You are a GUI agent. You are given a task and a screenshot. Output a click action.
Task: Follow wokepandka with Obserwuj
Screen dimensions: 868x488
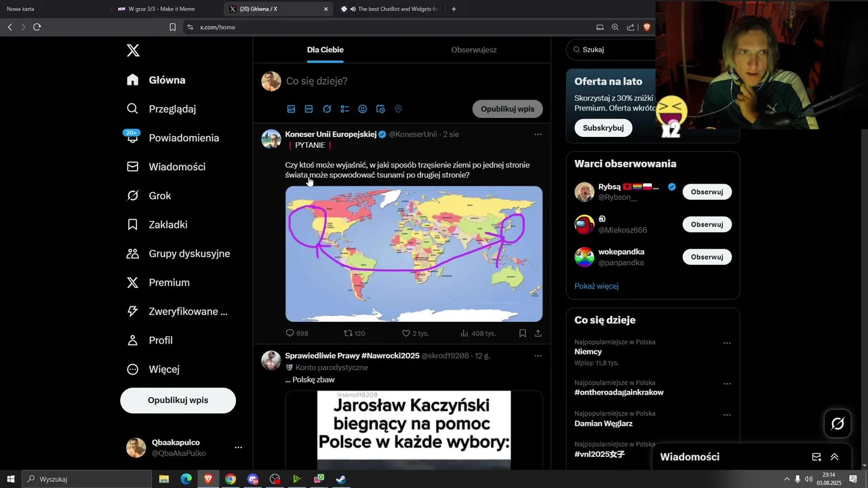707,257
